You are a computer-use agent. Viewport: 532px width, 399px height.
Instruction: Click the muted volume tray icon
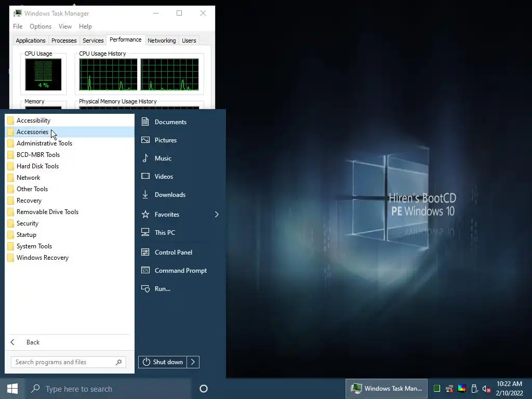486,389
